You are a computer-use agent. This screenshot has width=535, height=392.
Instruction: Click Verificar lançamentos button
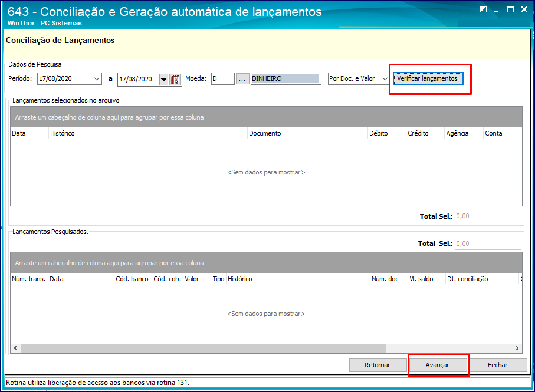pyautogui.click(x=428, y=79)
